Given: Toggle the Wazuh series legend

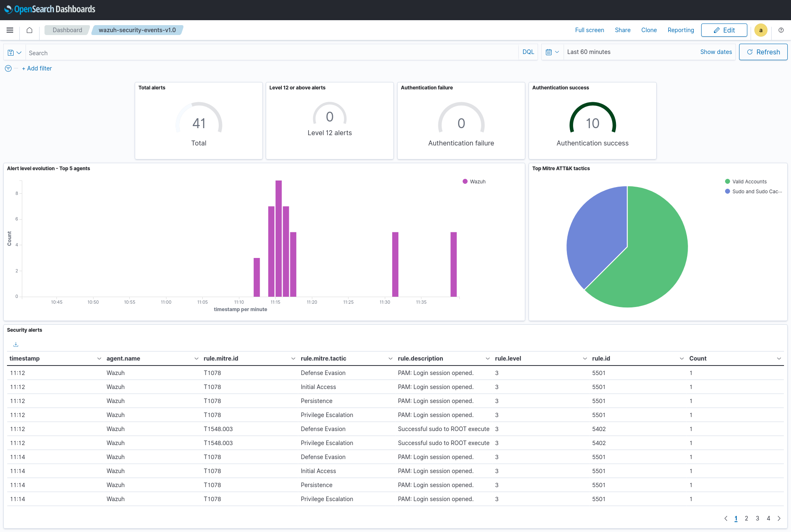Looking at the screenshot, I should [x=477, y=182].
